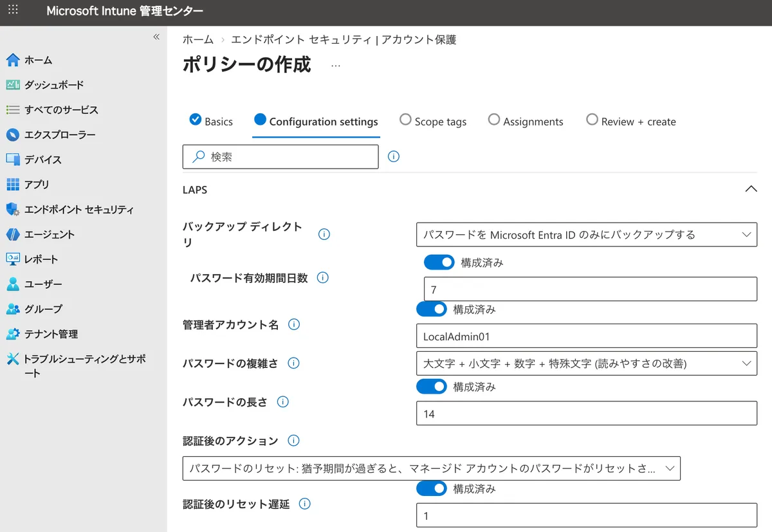Click the ホーム breadcrumb link
The image size is (772, 532).
pos(198,40)
